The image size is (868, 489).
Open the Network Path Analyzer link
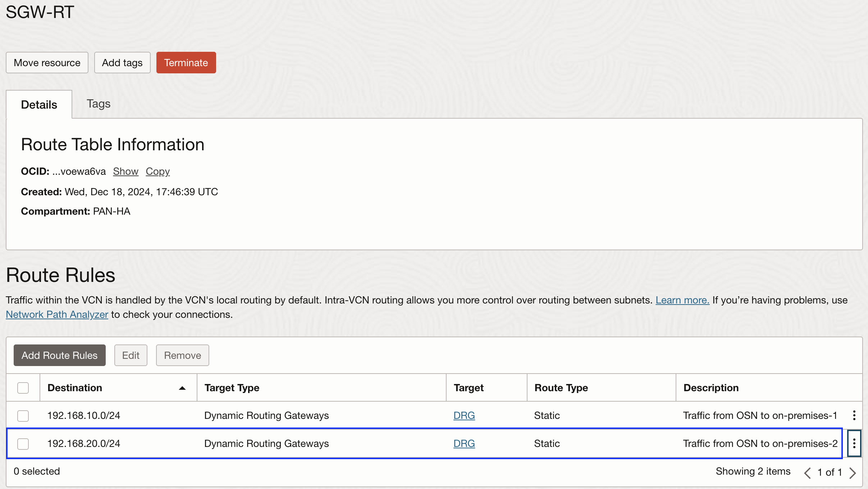pyautogui.click(x=57, y=314)
